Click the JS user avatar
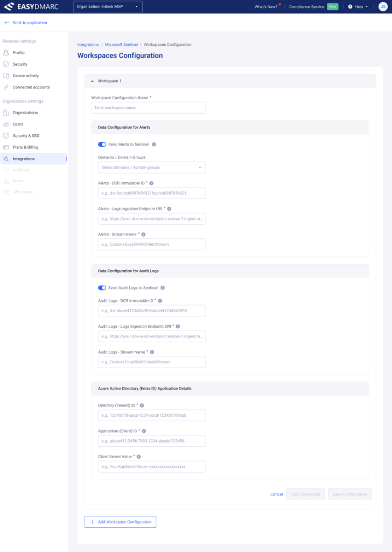The height and width of the screenshot is (552, 392). pos(383,6)
